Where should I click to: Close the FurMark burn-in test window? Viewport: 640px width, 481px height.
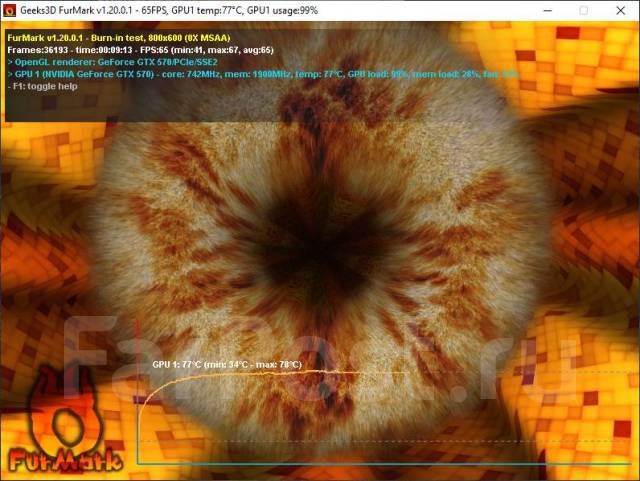(x=622, y=9)
